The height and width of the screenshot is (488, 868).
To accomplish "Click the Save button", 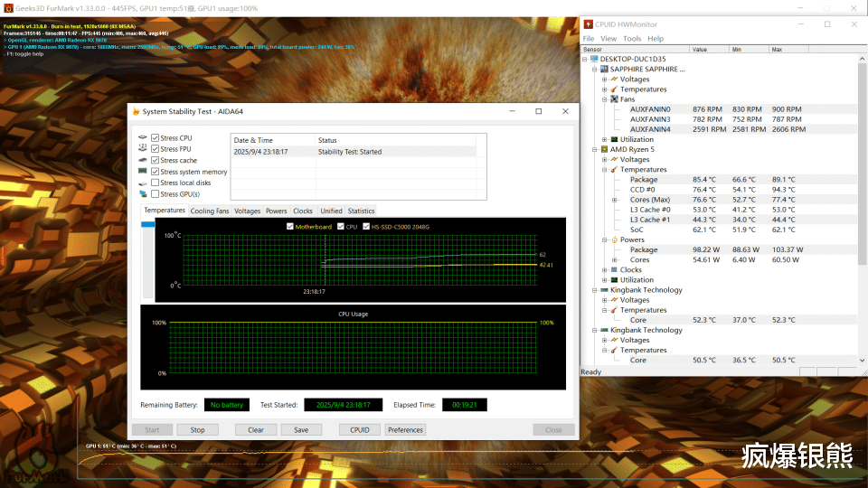I will [301, 430].
